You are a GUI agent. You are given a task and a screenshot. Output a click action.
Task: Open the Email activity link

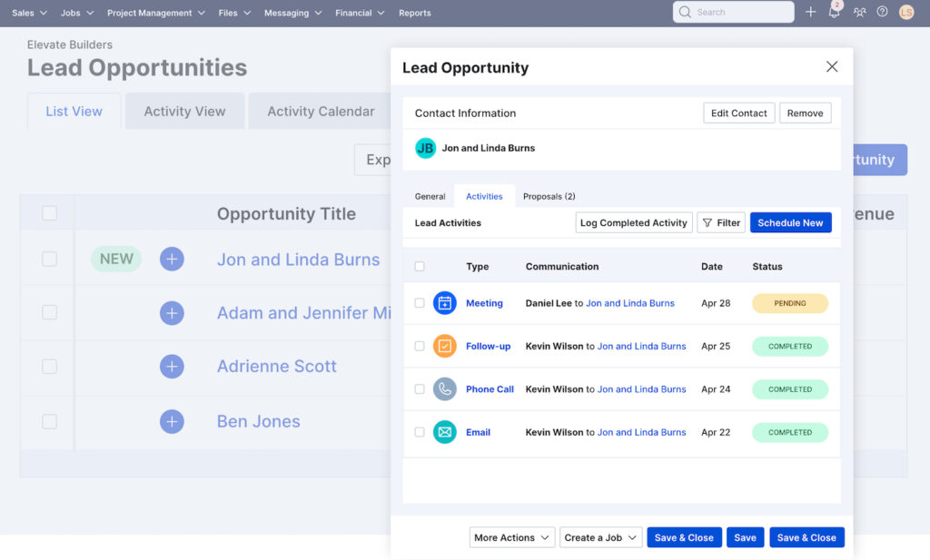(x=478, y=432)
